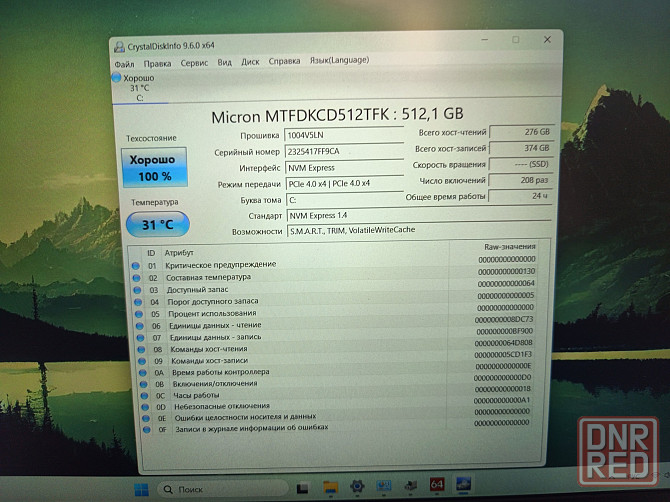670x502 pixels.
Task: Click the ID column header
Action: click(x=151, y=253)
